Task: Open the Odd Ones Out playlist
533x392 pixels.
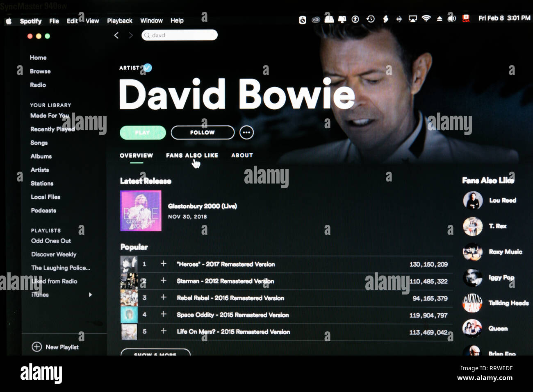Action: pyautogui.click(x=51, y=241)
